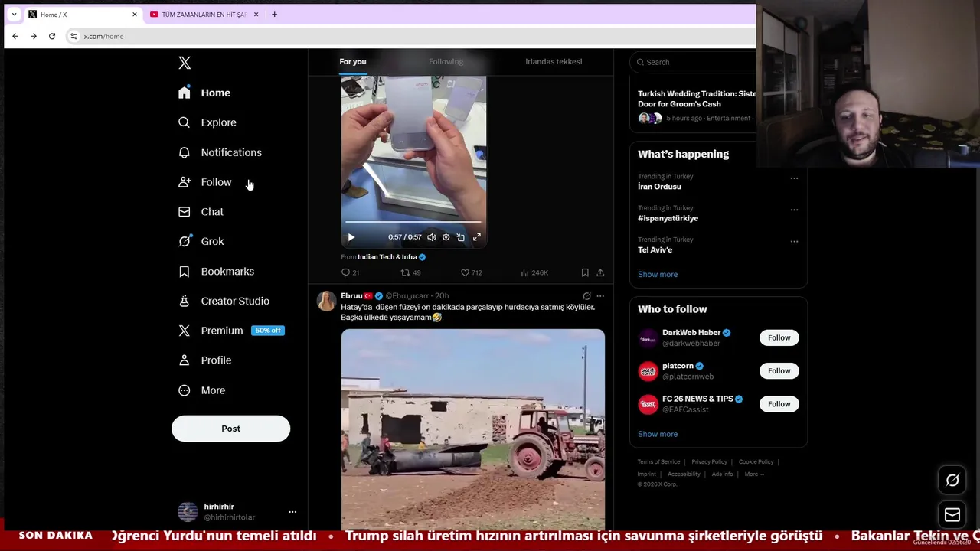The image size is (980, 551).
Task: Open more options for Tel Aviv'e trend
Action: click(794, 241)
